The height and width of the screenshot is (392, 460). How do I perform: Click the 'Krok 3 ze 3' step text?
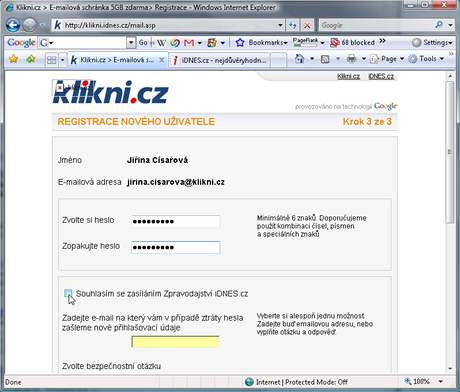point(367,122)
